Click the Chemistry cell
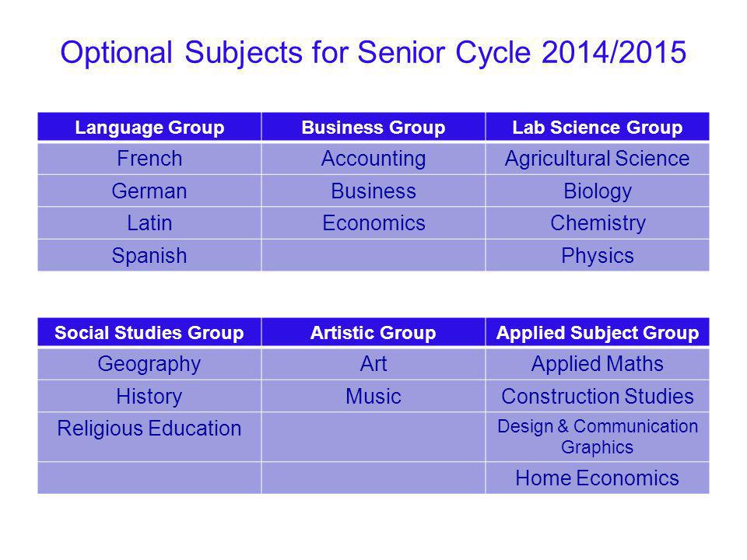 point(598,223)
